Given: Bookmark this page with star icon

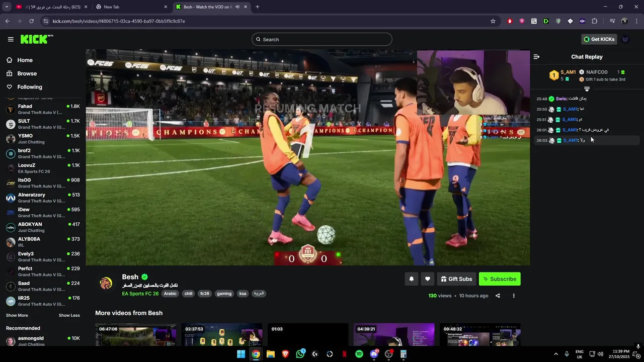Looking at the screenshot, I should coord(493,21).
